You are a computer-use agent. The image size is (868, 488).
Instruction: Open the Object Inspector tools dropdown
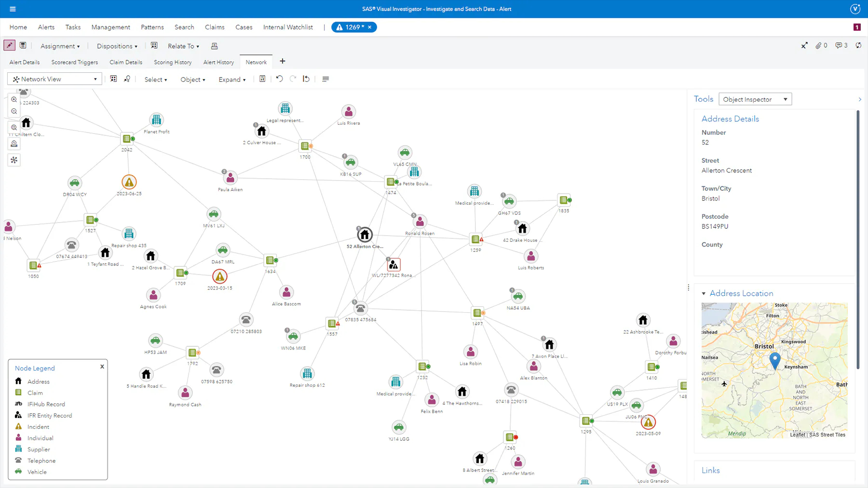pyautogui.click(x=755, y=99)
